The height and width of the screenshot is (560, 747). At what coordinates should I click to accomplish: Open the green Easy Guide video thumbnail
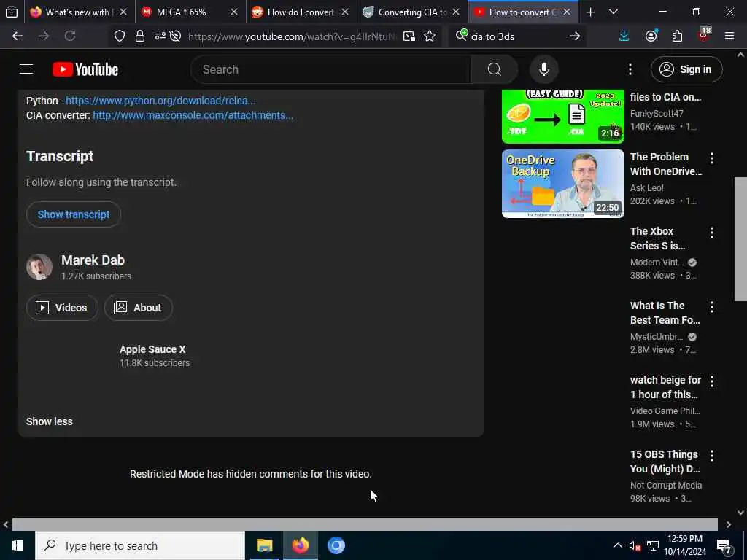(x=562, y=116)
